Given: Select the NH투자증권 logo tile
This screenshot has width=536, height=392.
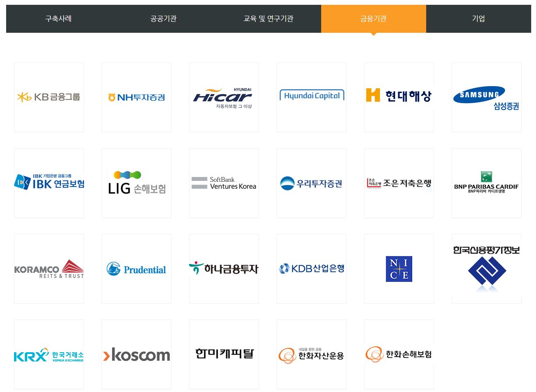Looking at the screenshot, I should [x=137, y=97].
